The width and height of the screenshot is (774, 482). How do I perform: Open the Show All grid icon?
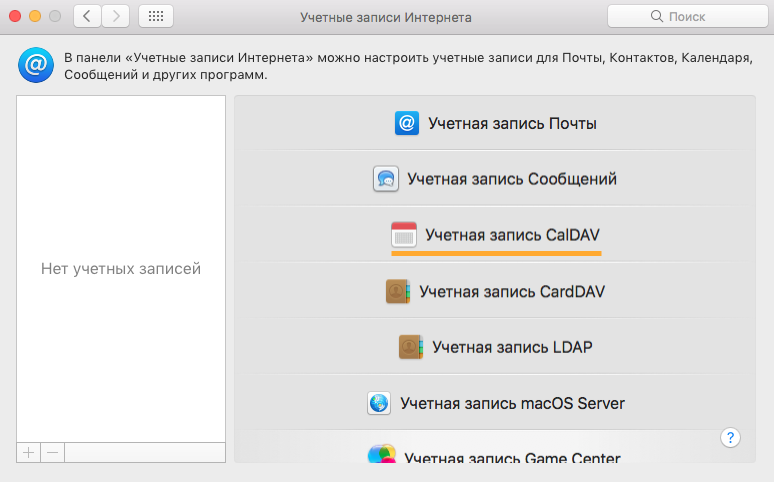click(156, 16)
